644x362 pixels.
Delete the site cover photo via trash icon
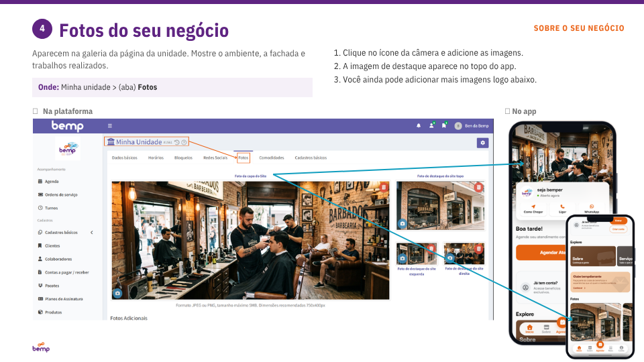(x=383, y=187)
